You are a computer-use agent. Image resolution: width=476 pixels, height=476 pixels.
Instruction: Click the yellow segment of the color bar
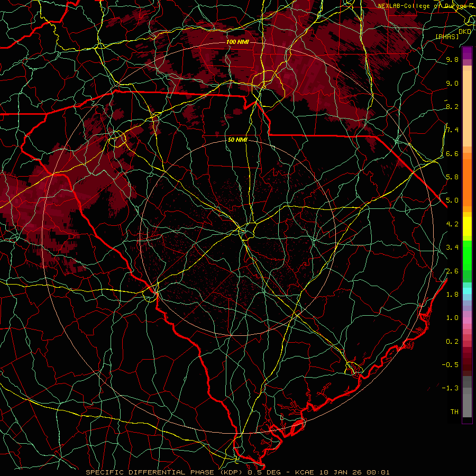[467, 226]
